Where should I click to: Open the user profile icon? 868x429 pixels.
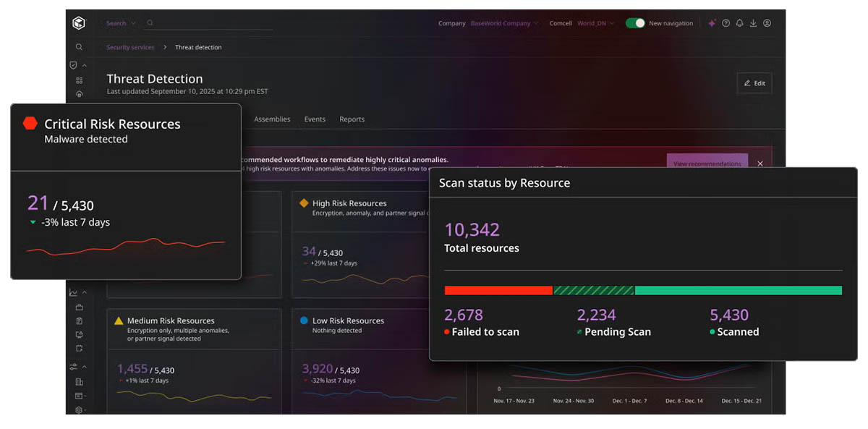coord(767,23)
